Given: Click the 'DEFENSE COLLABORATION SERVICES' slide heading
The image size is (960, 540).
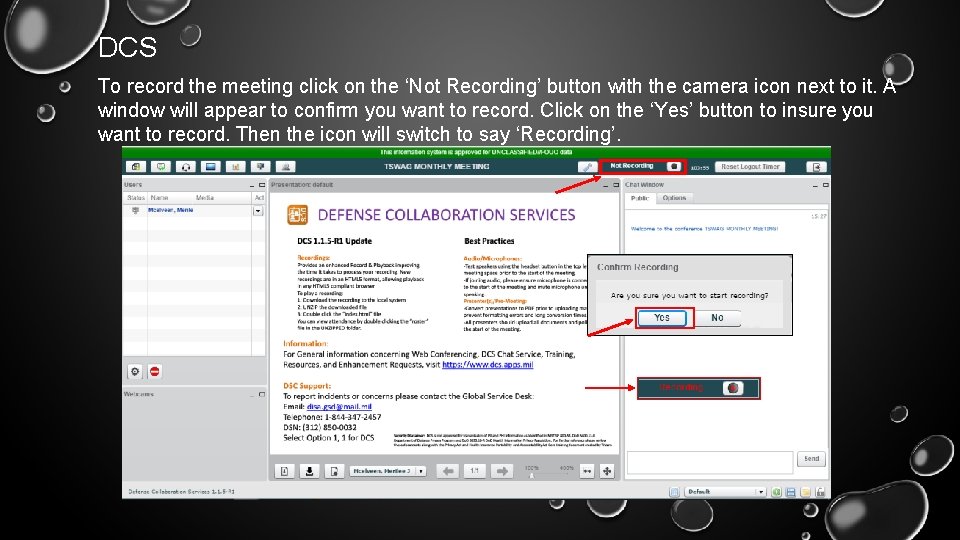Looking at the screenshot, I should point(446,215).
